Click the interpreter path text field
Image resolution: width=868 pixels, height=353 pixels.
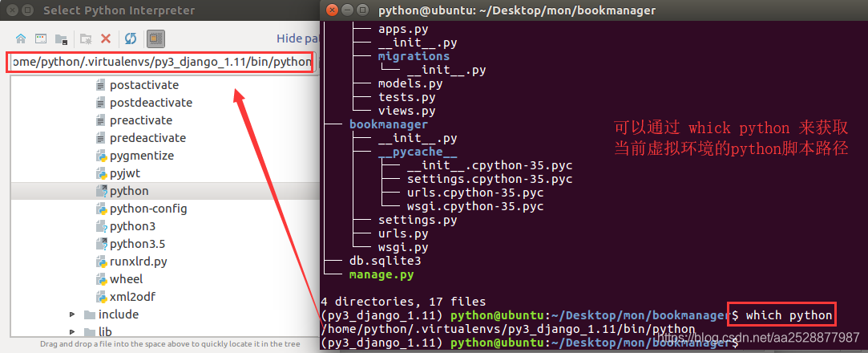click(x=162, y=62)
